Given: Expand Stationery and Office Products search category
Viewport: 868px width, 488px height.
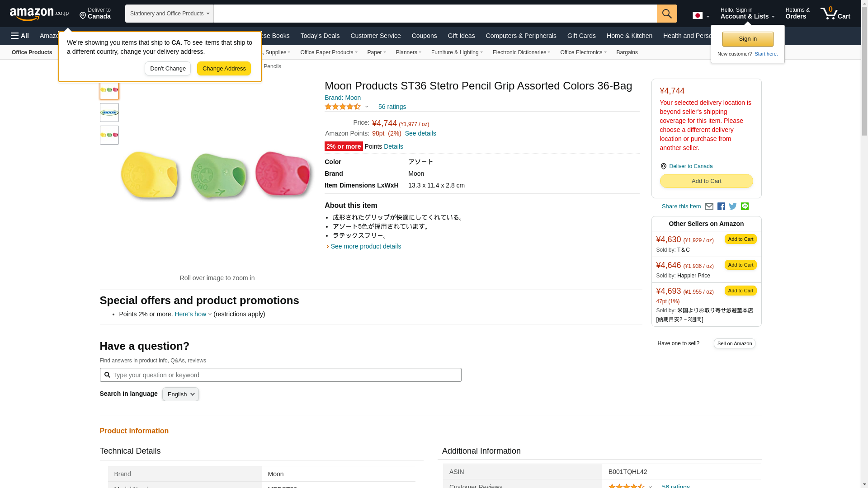Looking at the screenshot, I should (170, 14).
